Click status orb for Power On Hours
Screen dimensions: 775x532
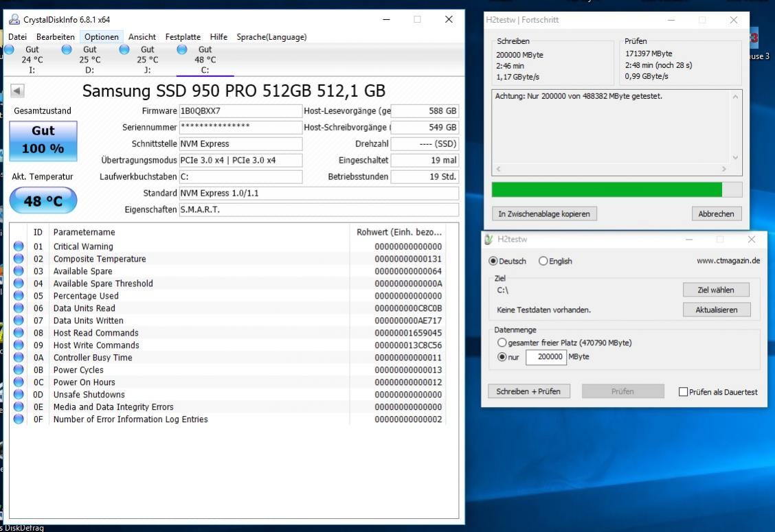(19, 382)
